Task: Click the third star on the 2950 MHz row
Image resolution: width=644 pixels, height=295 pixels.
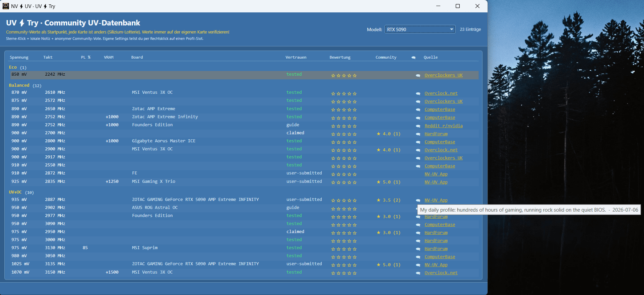Action: tap(344, 233)
